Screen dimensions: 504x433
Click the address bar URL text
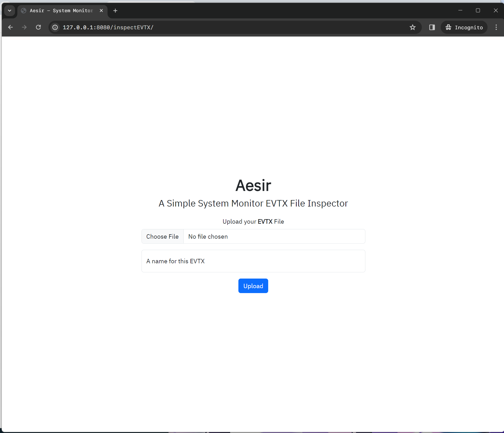(x=108, y=27)
